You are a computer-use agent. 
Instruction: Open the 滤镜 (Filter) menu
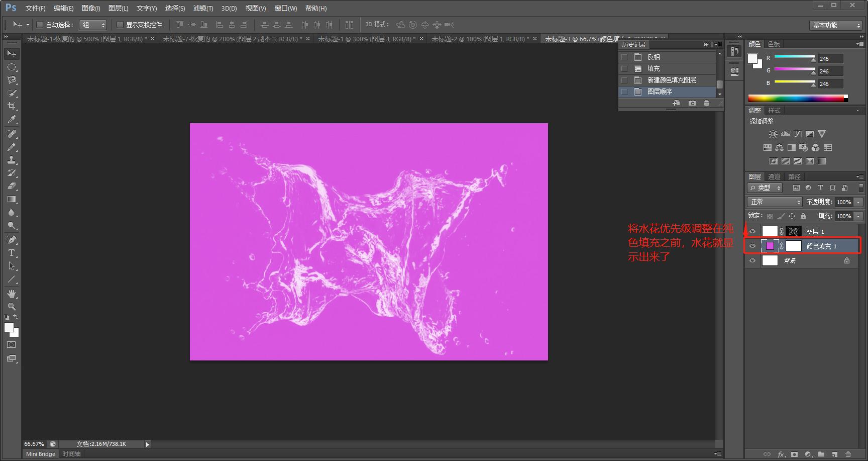(203, 8)
